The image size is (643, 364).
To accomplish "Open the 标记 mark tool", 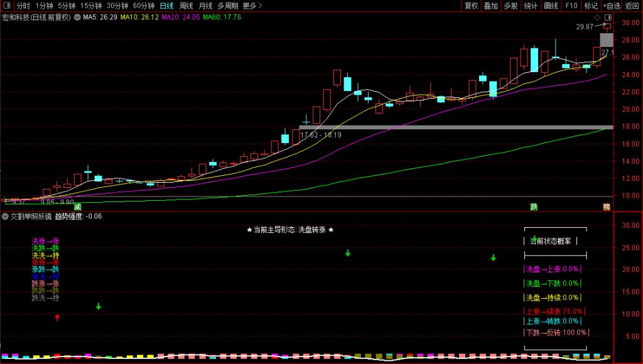I will pos(591,6).
